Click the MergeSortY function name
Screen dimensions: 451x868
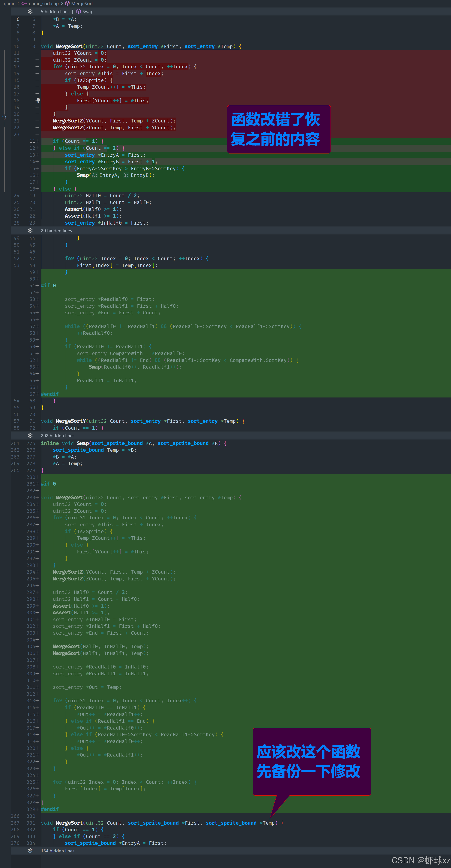click(x=71, y=421)
